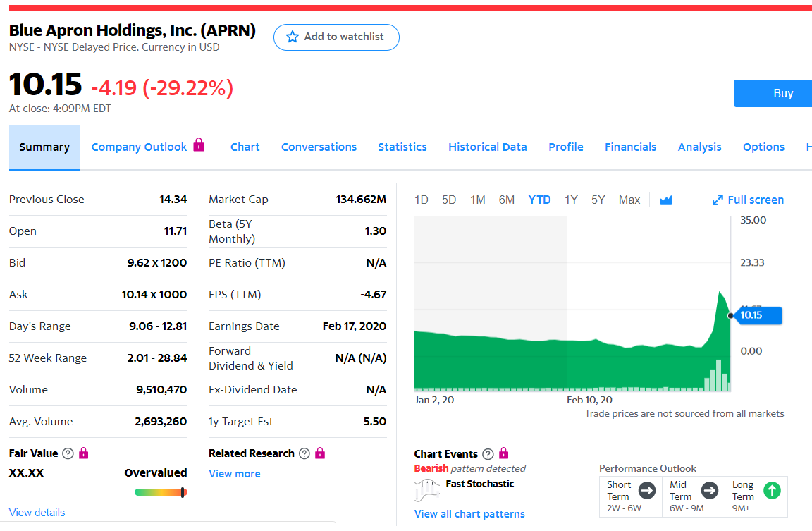Open Full screen chart link

[x=756, y=200]
